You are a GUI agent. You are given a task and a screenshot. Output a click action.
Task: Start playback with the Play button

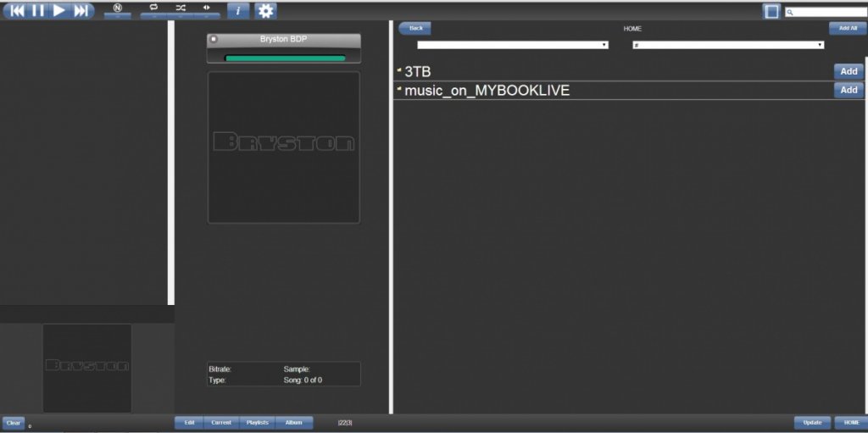pos(59,10)
